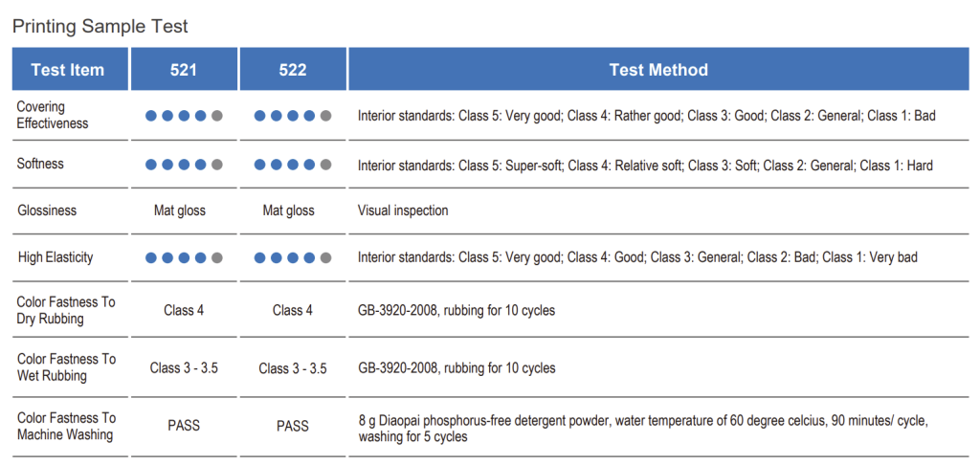Viewport: 980px width, 465px height.
Task: Select the PASS result under 522
Action: click(293, 426)
